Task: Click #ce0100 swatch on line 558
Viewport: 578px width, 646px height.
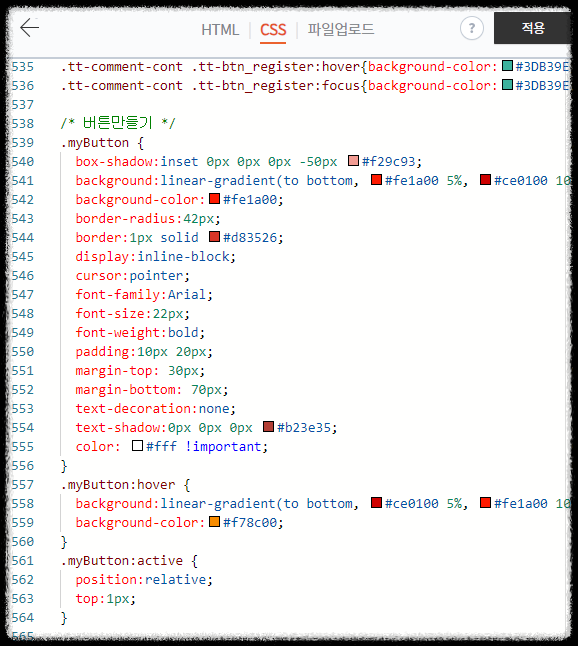Action: 377,503
